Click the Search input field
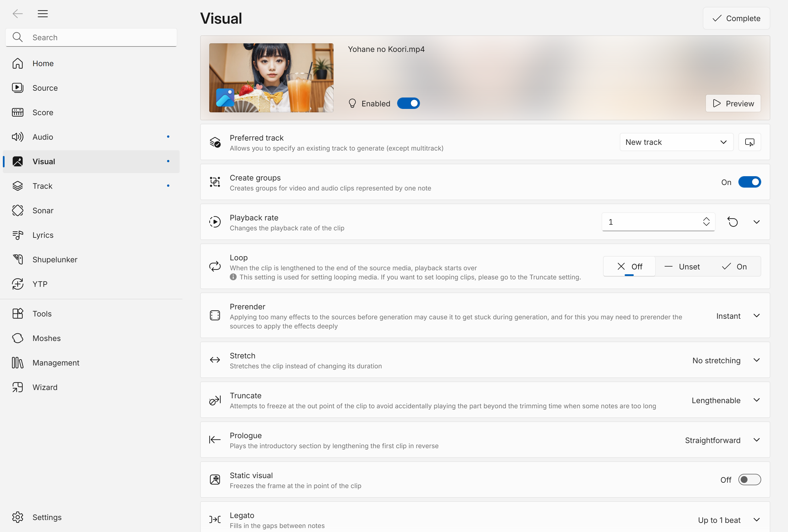The height and width of the screenshot is (532, 788). (91, 37)
